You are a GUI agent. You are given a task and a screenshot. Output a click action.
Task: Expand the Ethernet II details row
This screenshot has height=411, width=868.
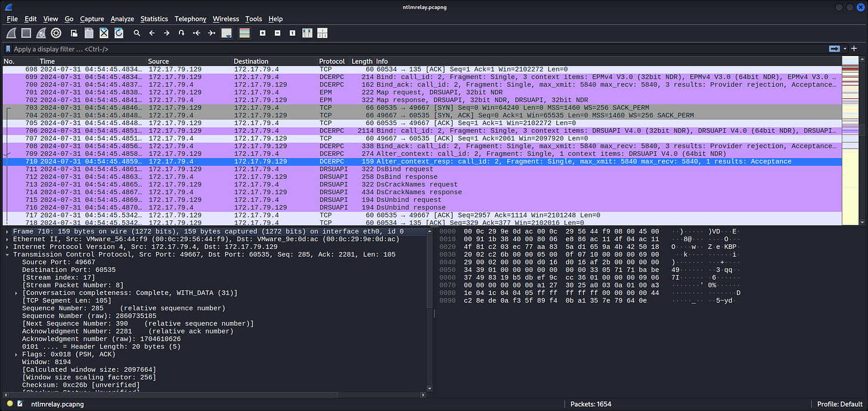tap(7, 239)
